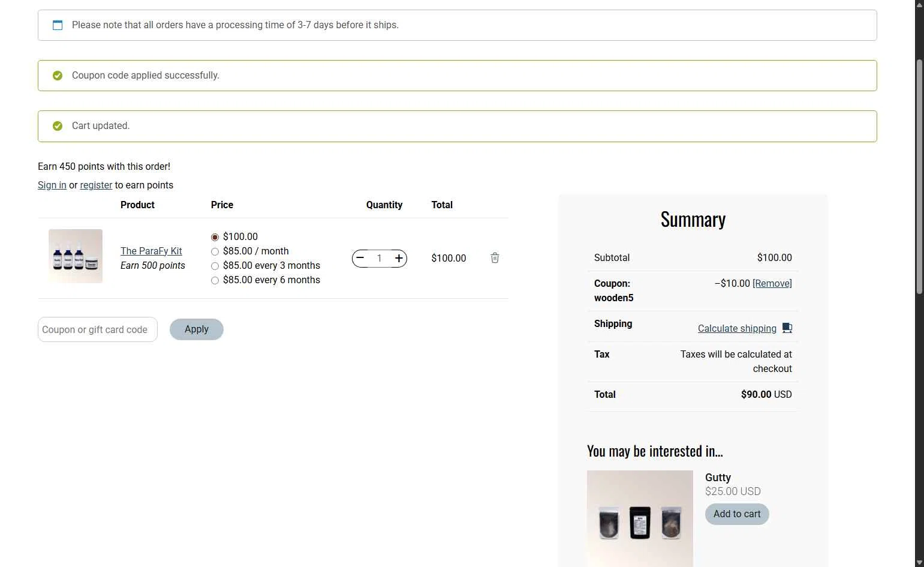
Task: Click the Earn 450 points message
Action: [x=104, y=166]
